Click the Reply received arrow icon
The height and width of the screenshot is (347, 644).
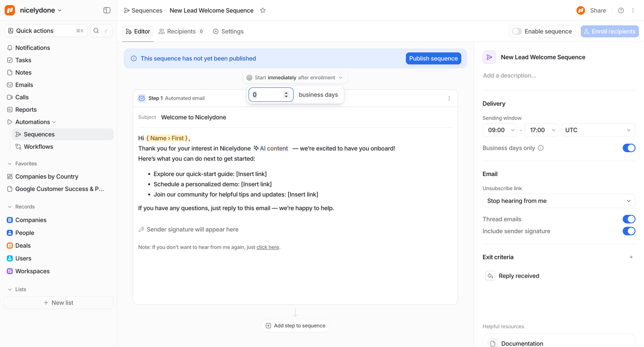coord(490,276)
